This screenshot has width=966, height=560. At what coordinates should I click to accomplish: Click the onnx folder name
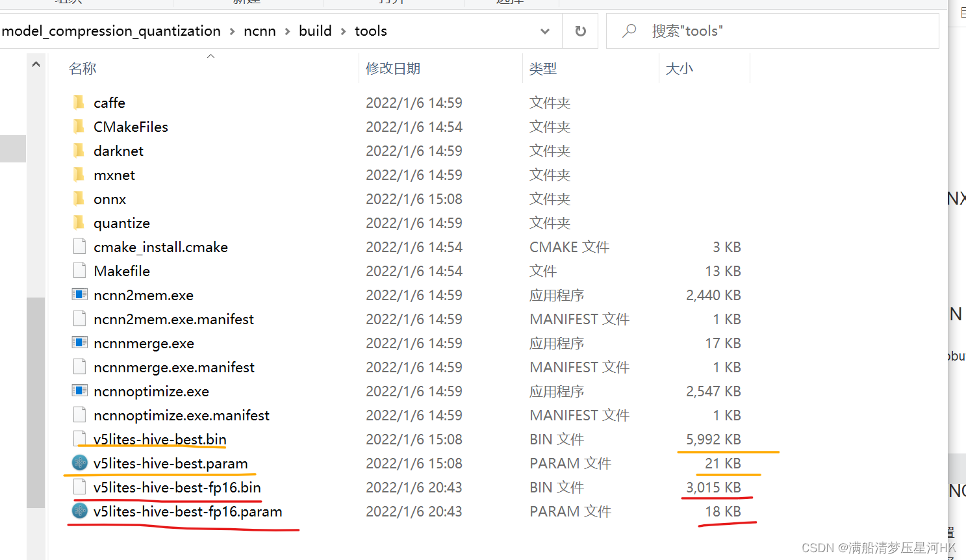pos(110,199)
